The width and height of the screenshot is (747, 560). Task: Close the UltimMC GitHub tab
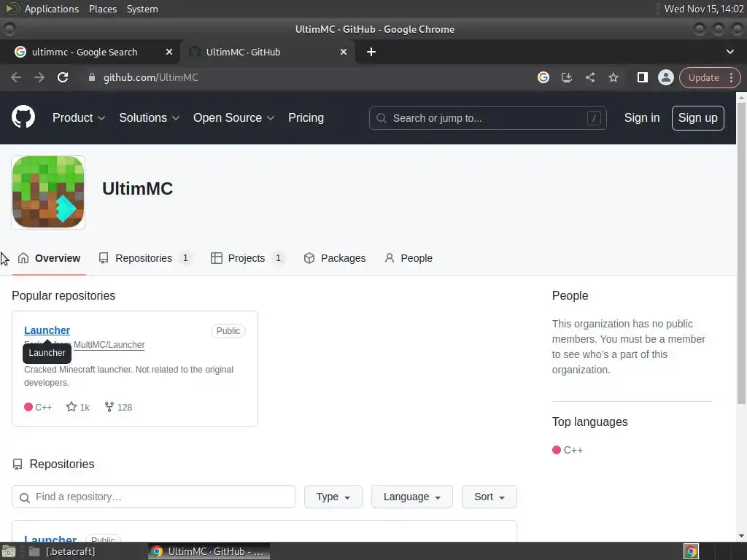[x=344, y=52]
